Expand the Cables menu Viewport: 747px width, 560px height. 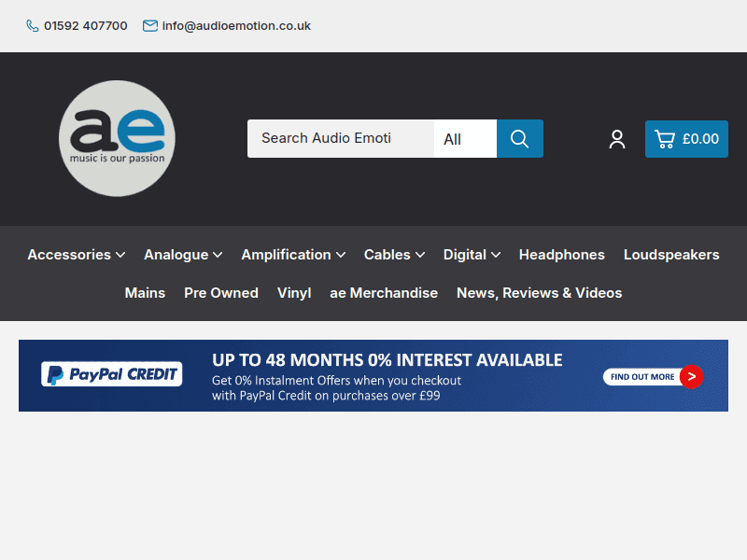pos(394,255)
